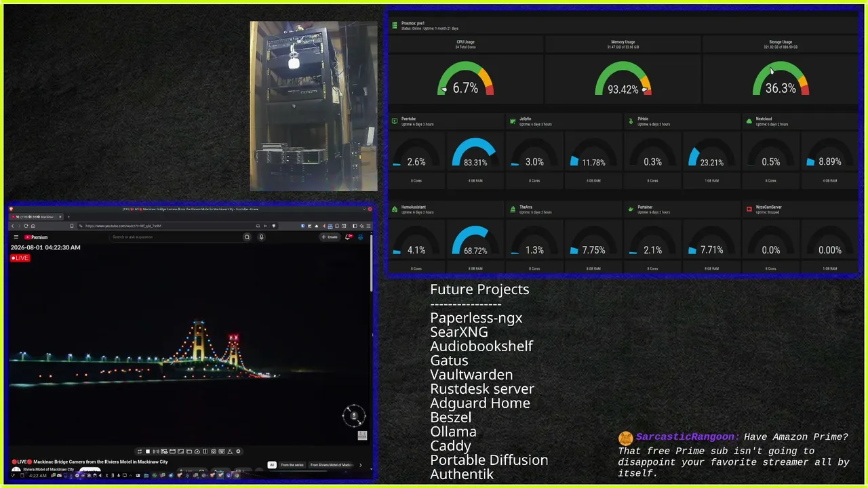Screen dimensions: 868x488
Task: Click the browser back arrow
Action: click(x=12, y=226)
